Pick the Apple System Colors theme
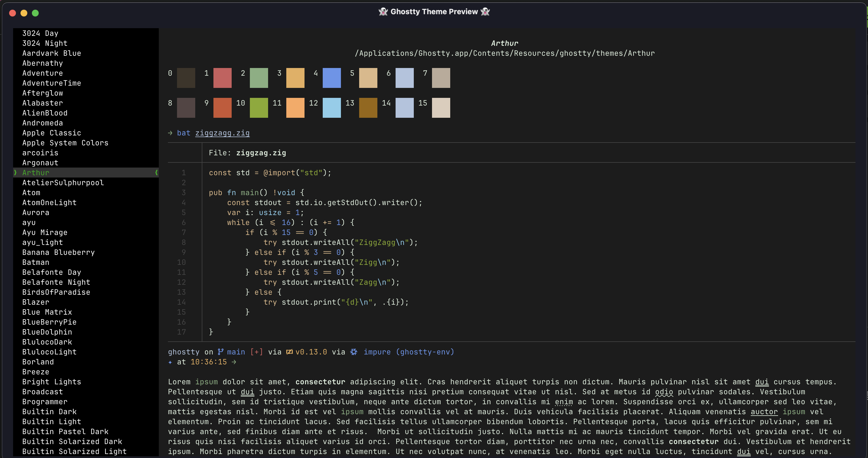This screenshot has width=868, height=458. (65, 143)
